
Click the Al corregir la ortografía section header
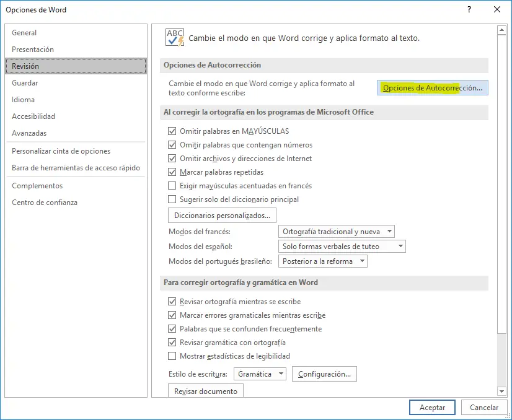coord(324,112)
